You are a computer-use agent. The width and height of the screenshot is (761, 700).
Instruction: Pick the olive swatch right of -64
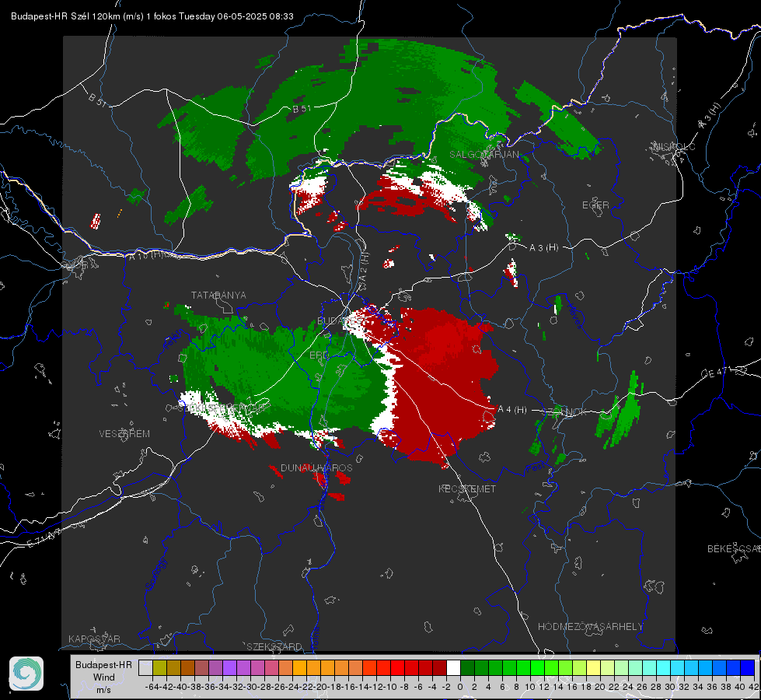tap(159, 668)
